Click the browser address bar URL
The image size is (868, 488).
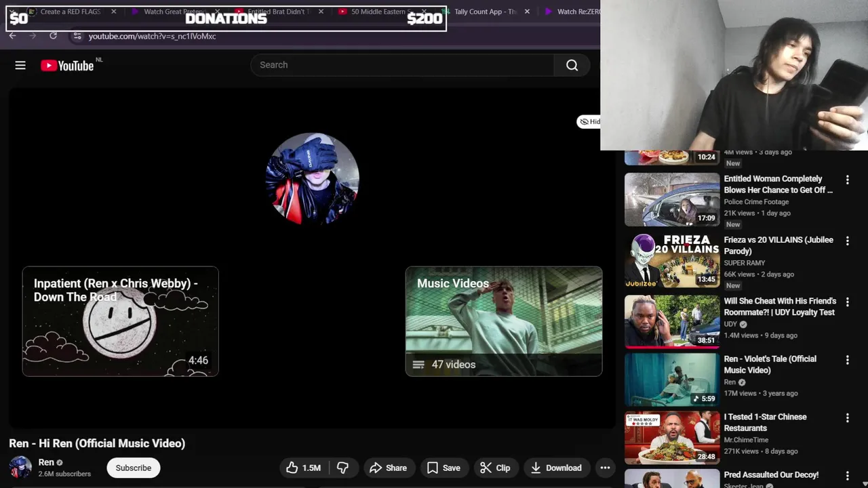tap(152, 36)
